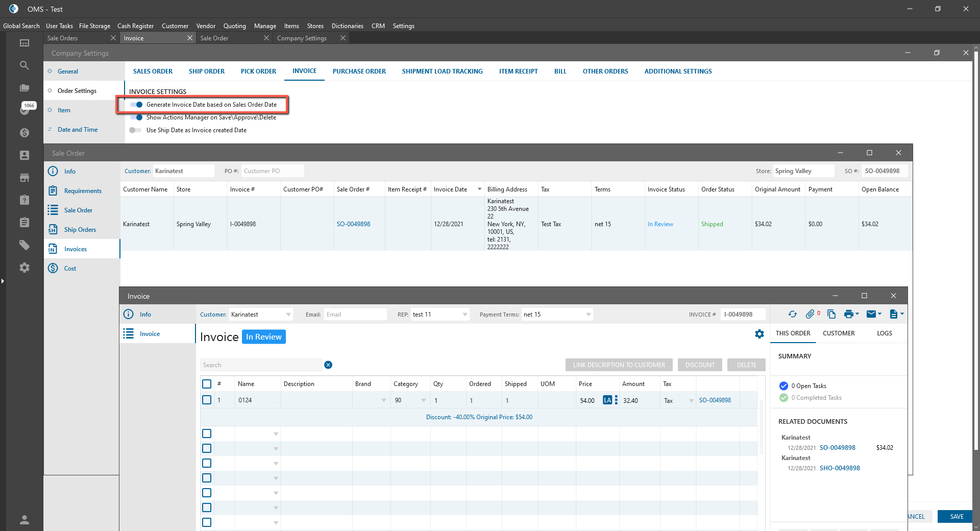The width and height of the screenshot is (980, 531).
Task: Click the invoice item Search input field
Action: click(260, 365)
